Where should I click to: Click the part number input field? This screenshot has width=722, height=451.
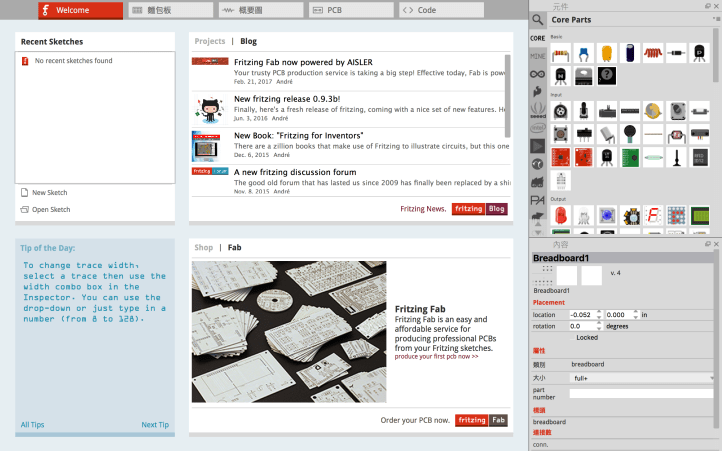pyautogui.click(x=642, y=394)
